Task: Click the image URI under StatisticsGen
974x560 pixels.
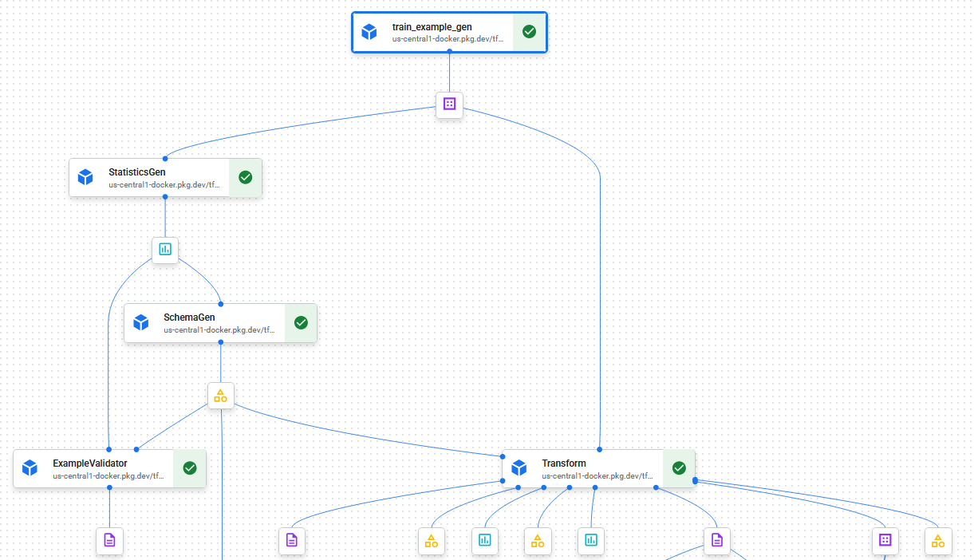Action: pos(164,184)
